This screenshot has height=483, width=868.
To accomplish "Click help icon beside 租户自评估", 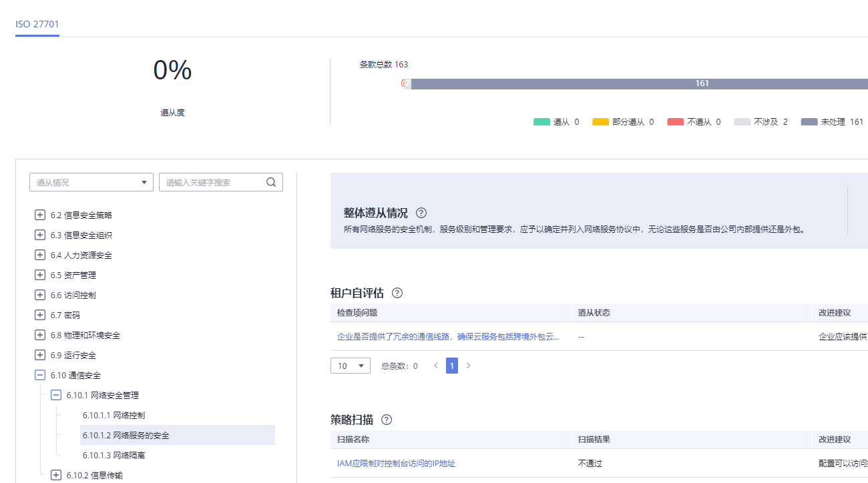I will pyautogui.click(x=397, y=293).
